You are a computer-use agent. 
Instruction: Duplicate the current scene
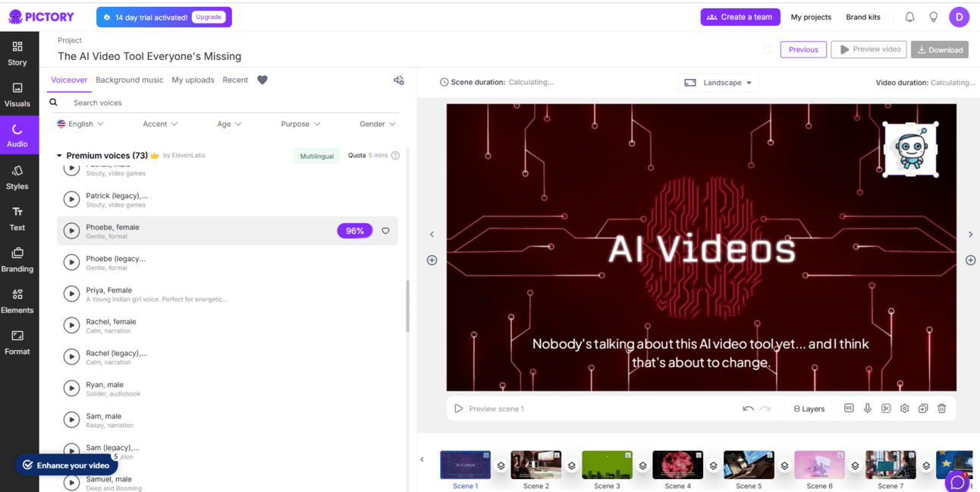click(x=923, y=408)
